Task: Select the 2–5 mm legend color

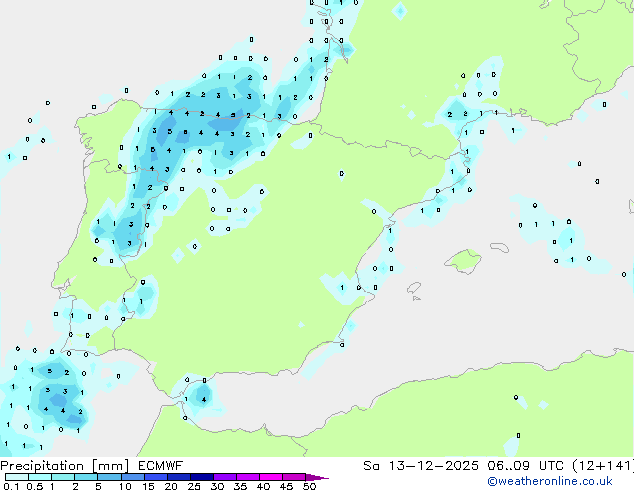Action: pyautogui.click(x=86, y=477)
